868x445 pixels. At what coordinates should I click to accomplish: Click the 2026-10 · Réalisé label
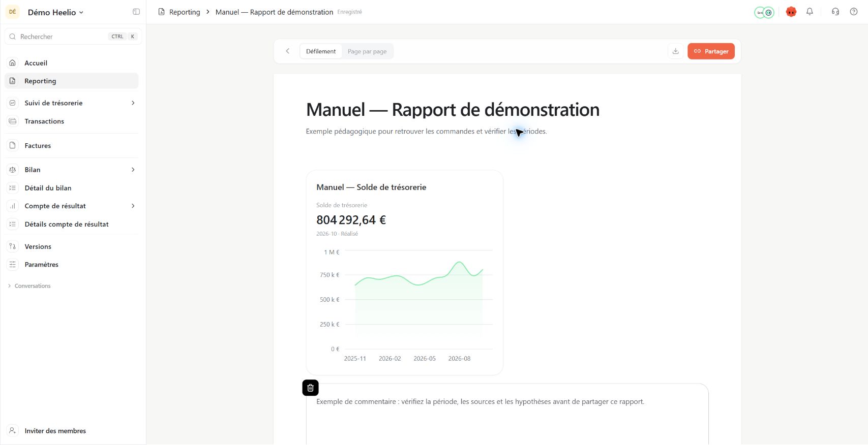click(337, 234)
